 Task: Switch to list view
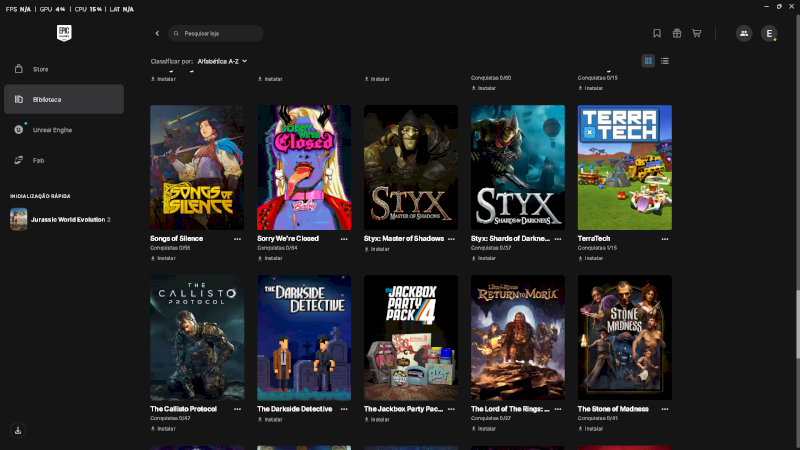[x=664, y=61]
